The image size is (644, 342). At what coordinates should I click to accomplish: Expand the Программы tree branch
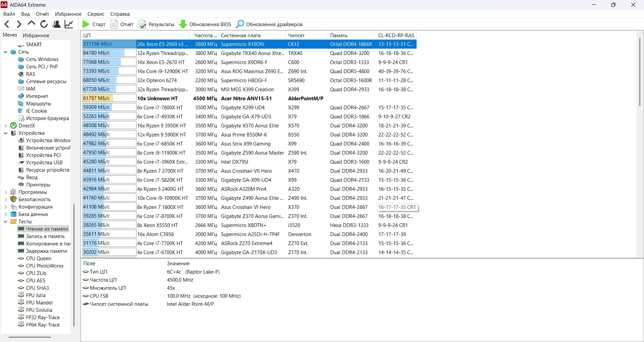(6, 192)
